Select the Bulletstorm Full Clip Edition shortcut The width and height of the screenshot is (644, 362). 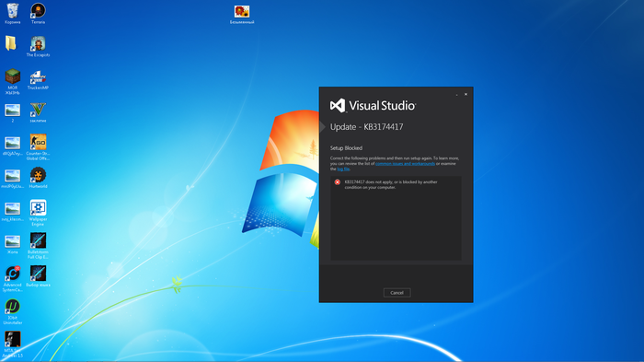tap(38, 246)
